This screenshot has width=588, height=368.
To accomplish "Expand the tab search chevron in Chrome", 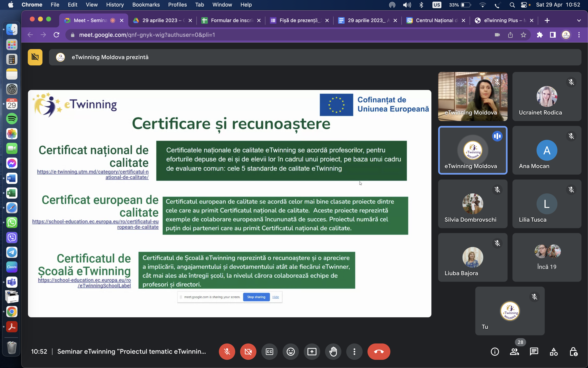I will [x=579, y=20].
